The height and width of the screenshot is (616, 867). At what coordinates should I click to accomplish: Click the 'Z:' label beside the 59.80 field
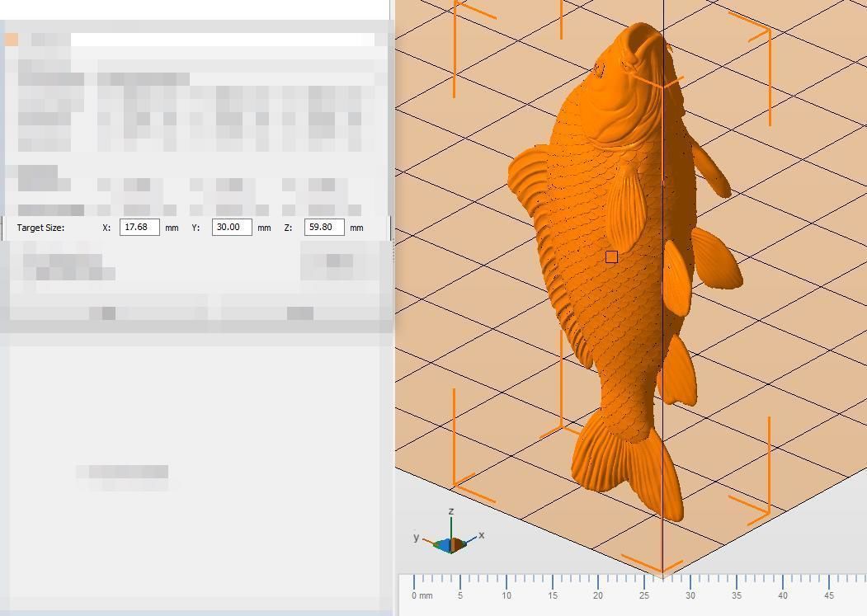[288, 228]
